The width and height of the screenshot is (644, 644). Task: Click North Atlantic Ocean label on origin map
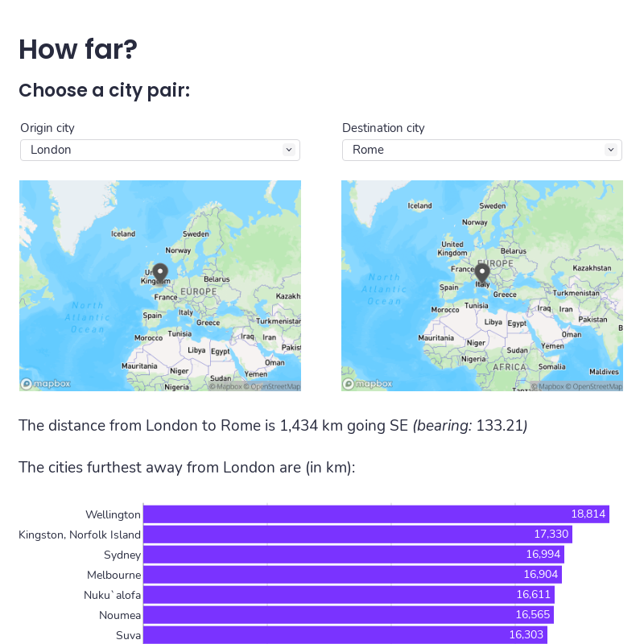click(x=88, y=317)
